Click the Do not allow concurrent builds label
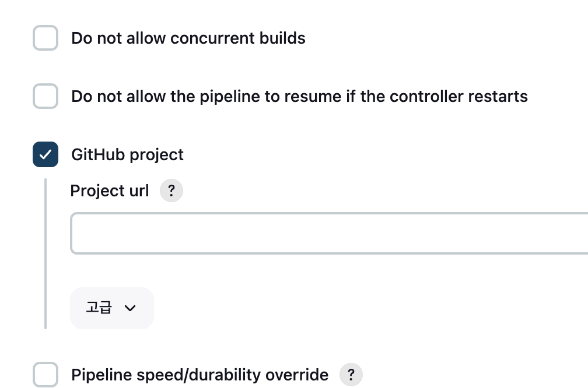 188,38
